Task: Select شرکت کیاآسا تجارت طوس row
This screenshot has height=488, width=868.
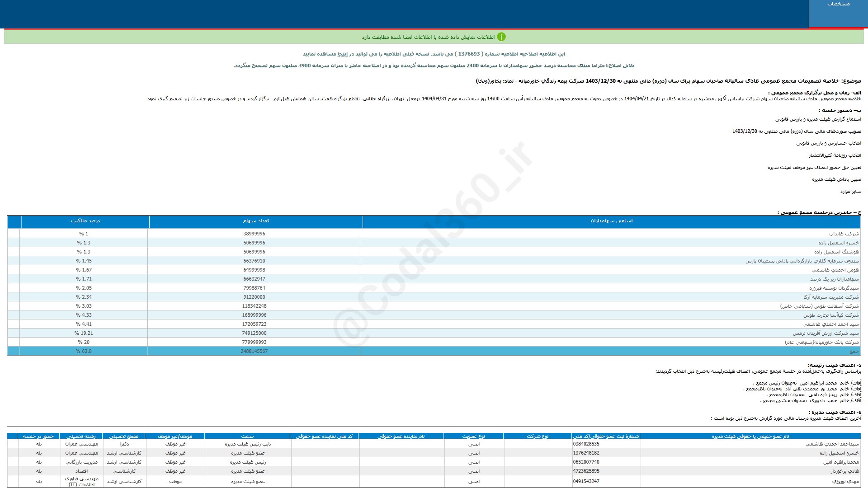Action: pyautogui.click(x=434, y=315)
